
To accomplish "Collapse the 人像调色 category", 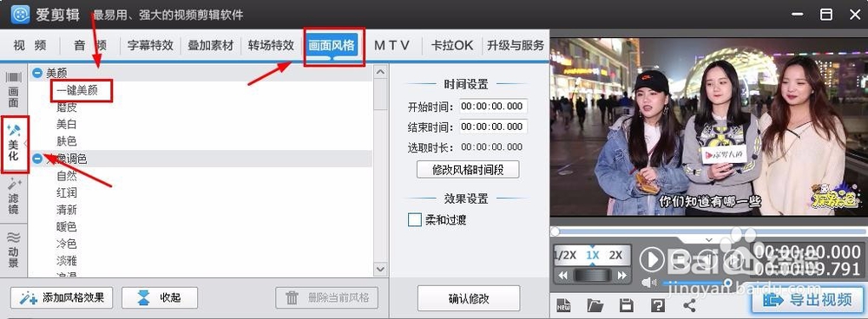I will pyautogui.click(x=37, y=159).
